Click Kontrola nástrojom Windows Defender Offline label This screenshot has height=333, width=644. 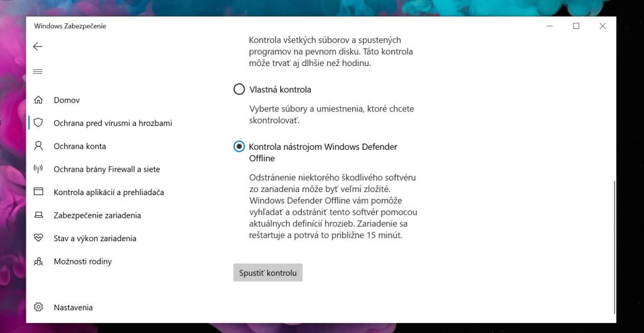[x=323, y=152]
